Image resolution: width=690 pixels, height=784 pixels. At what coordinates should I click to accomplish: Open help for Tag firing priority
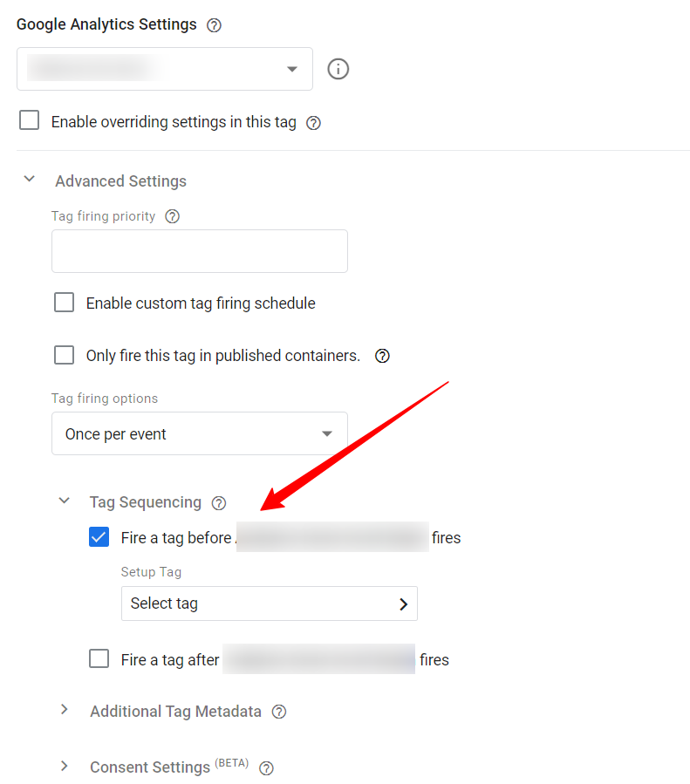click(x=173, y=216)
